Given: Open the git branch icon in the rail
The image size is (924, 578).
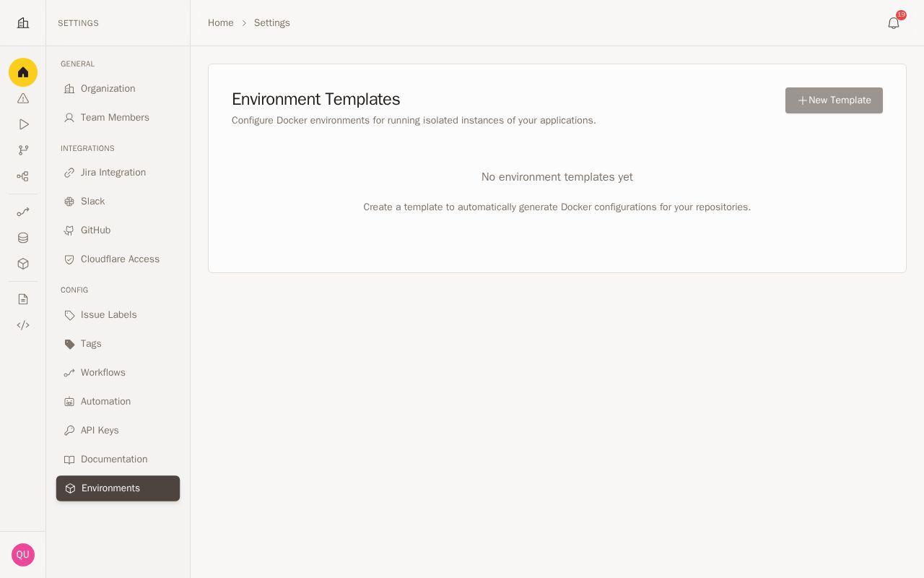Looking at the screenshot, I should 23,150.
